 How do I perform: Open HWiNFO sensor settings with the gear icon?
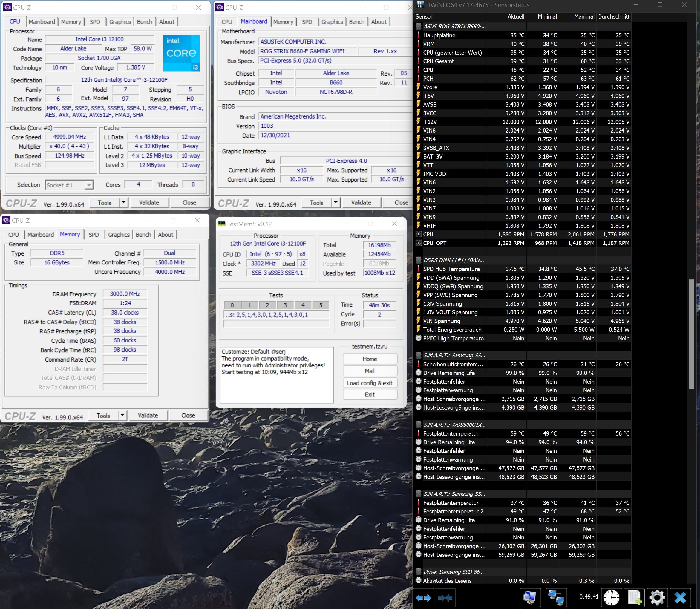[657, 597]
